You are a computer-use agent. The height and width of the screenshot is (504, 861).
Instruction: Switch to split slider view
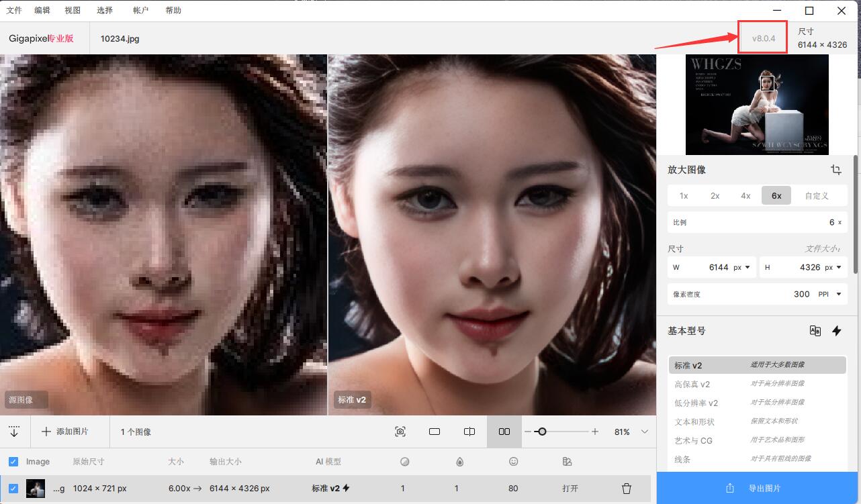[x=469, y=432]
